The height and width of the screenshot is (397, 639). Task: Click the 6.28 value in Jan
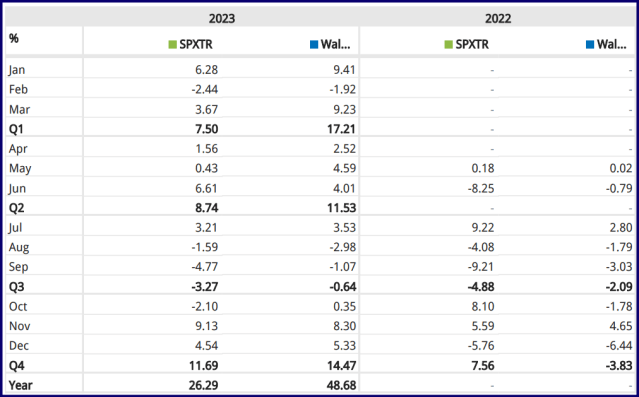(x=206, y=70)
